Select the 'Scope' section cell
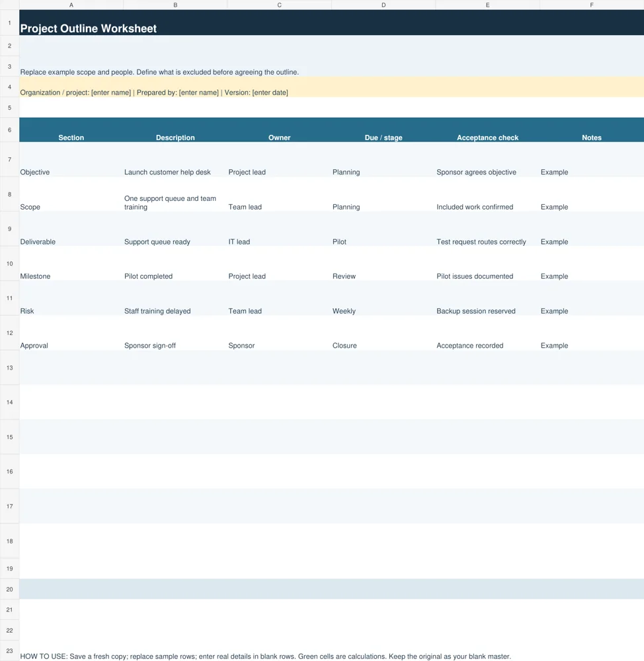Screen dimensions: 644x661 71,194
